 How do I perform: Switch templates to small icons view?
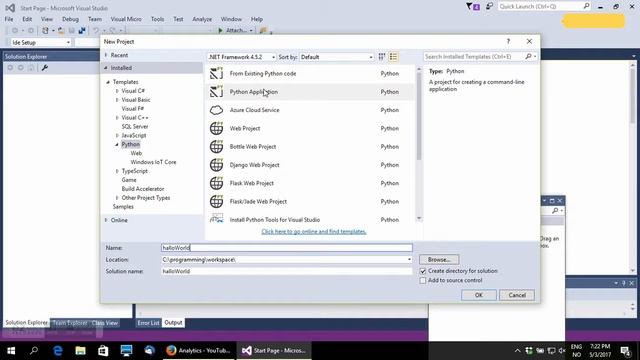382,57
